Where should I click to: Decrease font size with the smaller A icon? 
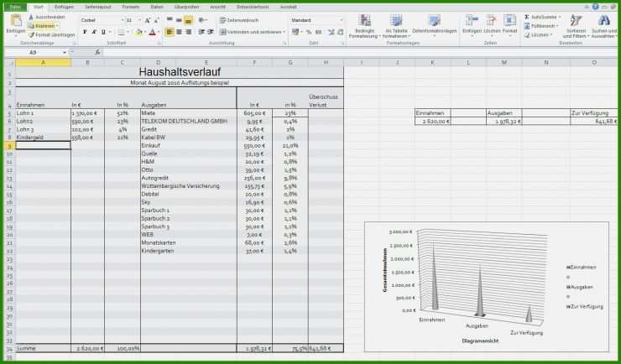tap(156, 20)
